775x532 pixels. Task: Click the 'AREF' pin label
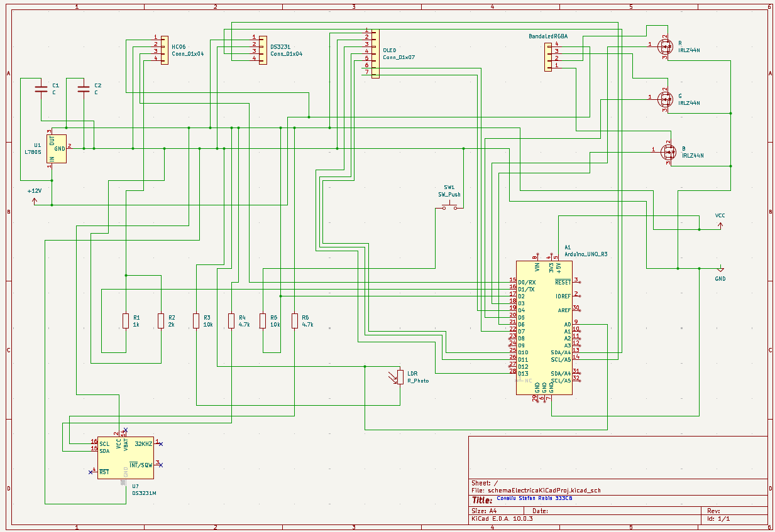tap(564, 310)
